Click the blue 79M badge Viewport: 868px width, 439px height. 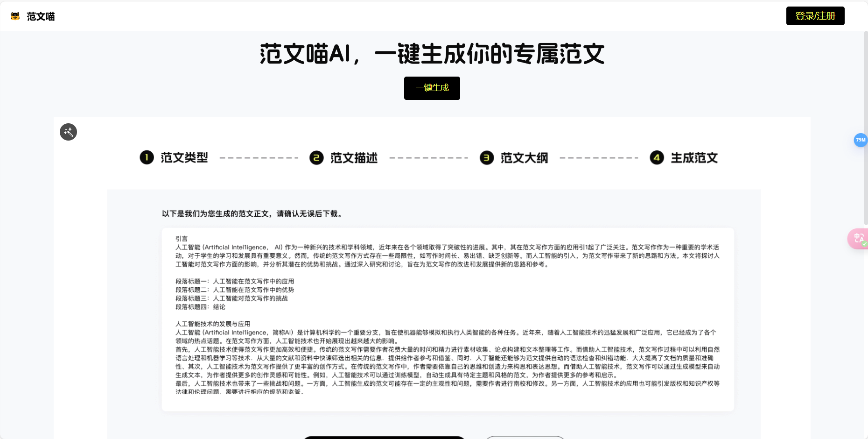click(861, 140)
